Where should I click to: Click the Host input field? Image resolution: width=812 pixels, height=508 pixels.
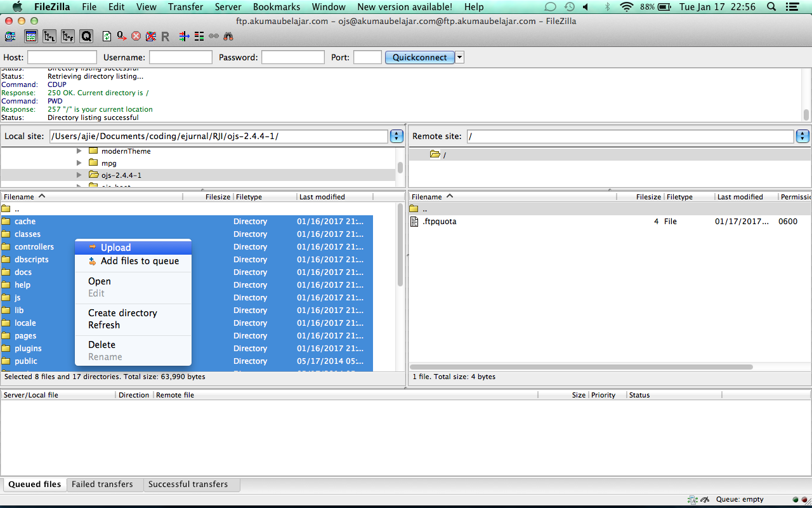click(x=62, y=57)
